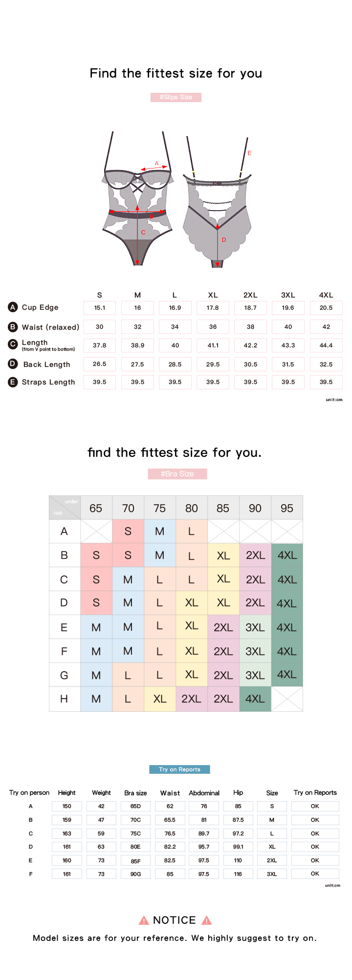Click the pink S cell in cup row A
Image resolution: width=352 pixels, height=980 pixels.
[x=128, y=532]
